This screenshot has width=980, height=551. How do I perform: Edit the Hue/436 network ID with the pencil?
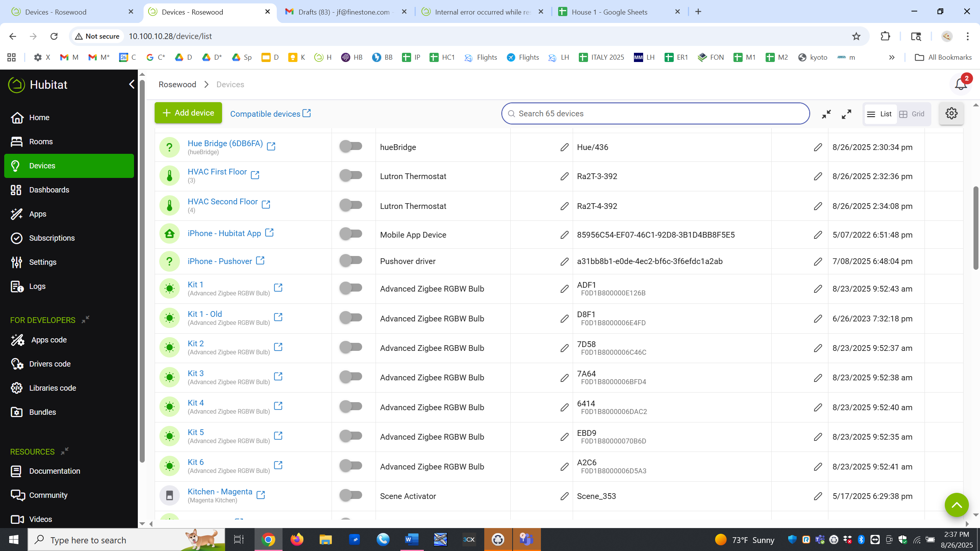click(x=818, y=147)
